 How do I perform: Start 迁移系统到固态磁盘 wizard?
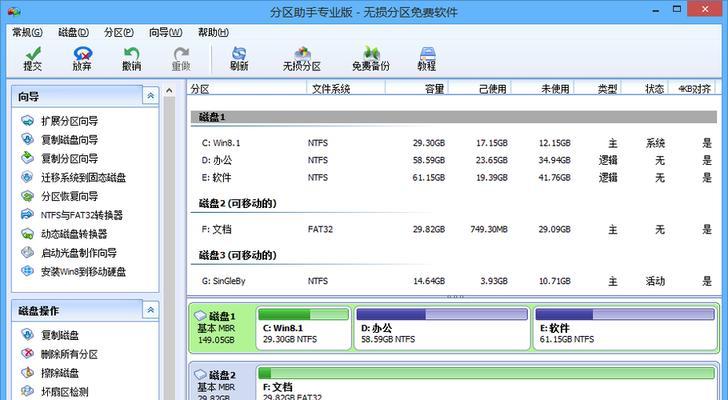[73, 177]
